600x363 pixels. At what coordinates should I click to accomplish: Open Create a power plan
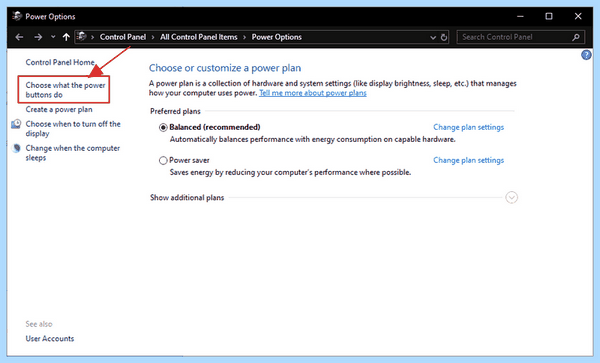[59, 109]
